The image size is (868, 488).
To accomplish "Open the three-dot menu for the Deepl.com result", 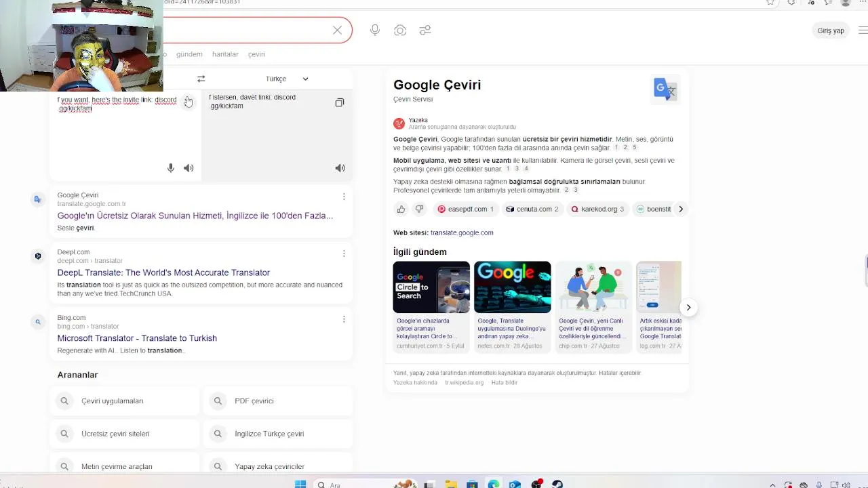I will click(344, 253).
